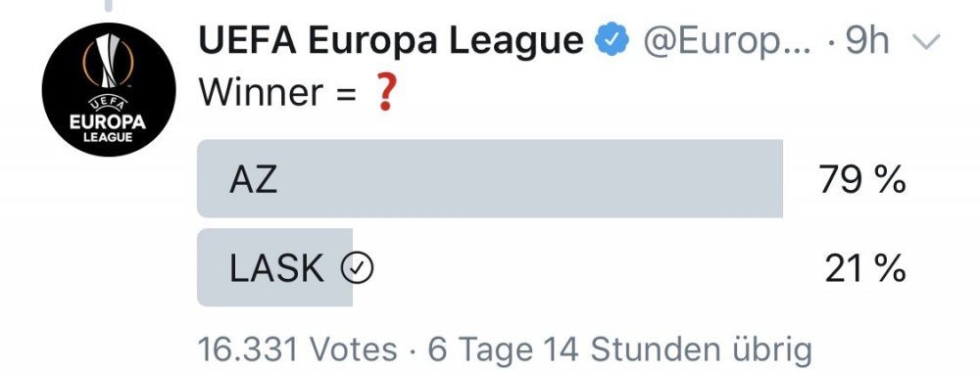Expand the tweet options chevron
Image resolution: width=980 pixels, height=373 pixels.
click(x=926, y=42)
